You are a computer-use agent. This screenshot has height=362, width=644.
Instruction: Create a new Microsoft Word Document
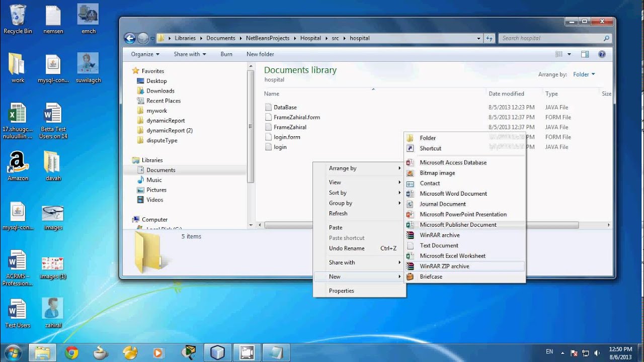pos(465,194)
